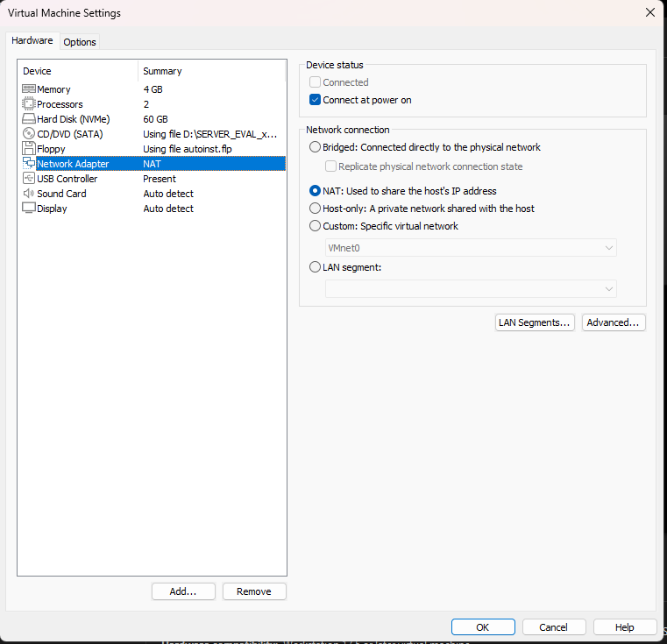Click the LAN Segments... button
Screen dimensions: 667x644
pyautogui.click(x=535, y=322)
